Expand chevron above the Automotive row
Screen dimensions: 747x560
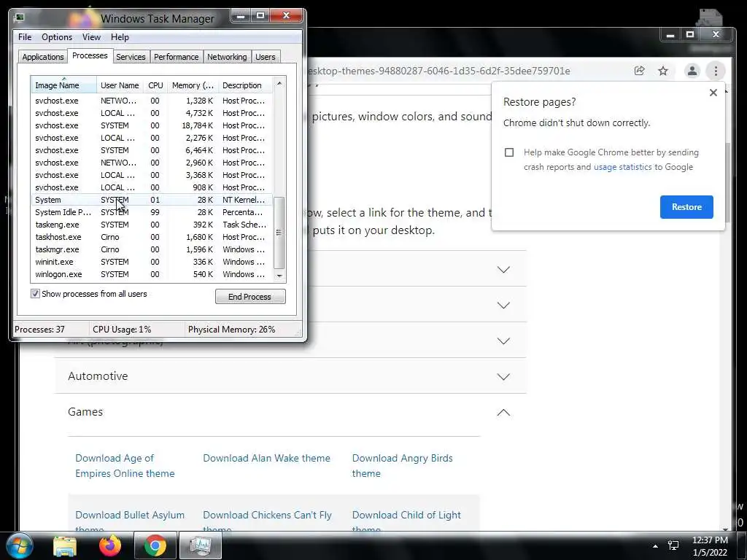(503, 341)
